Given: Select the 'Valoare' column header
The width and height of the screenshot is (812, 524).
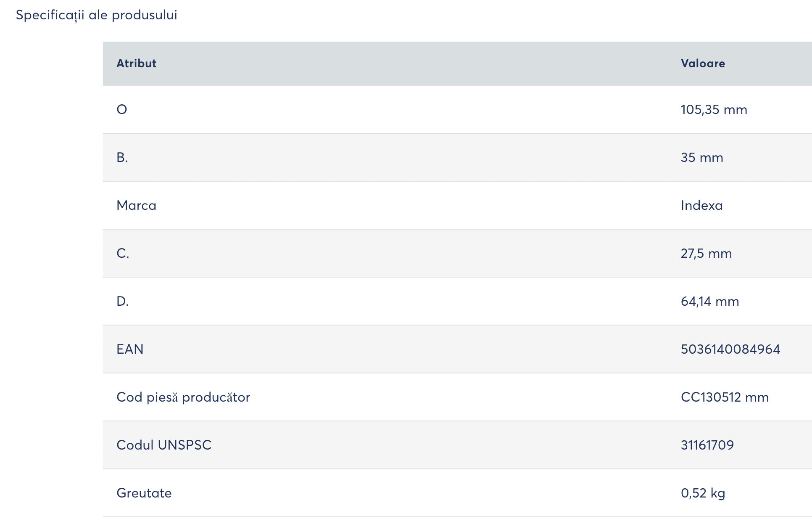Looking at the screenshot, I should [703, 64].
